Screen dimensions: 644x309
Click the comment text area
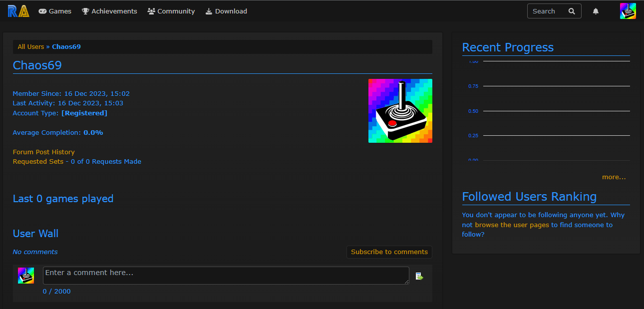click(226, 276)
